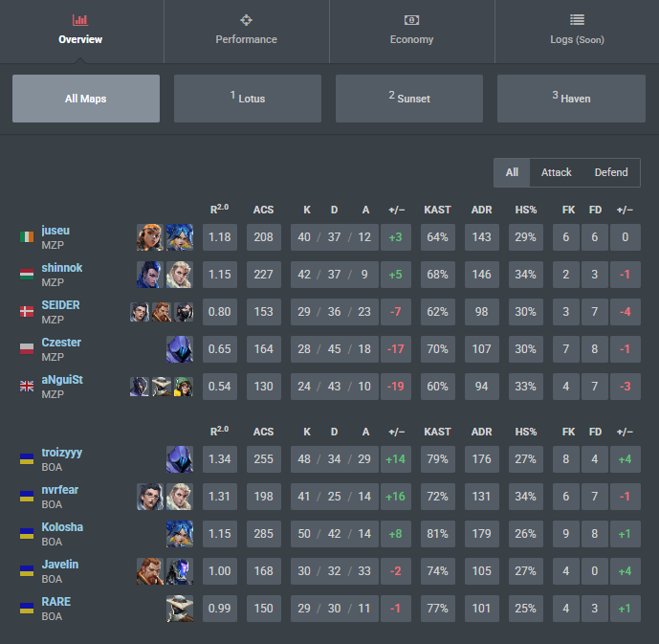
Task: Click juseu's second agent icon
Action: (x=180, y=237)
